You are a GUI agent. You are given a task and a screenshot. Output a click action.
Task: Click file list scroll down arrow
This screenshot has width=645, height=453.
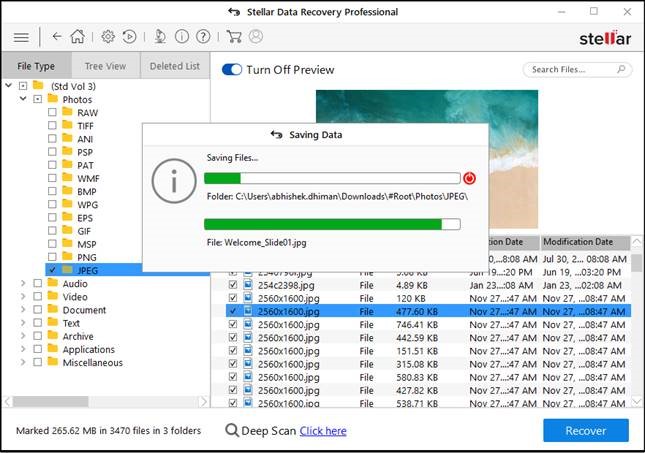[x=636, y=401]
